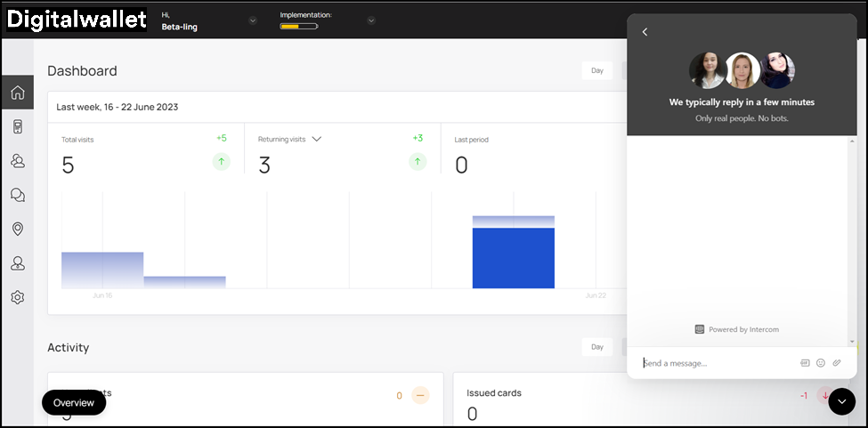Select the Day tab in Dashboard section
The height and width of the screenshot is (428, 868).
pos(597,70)
